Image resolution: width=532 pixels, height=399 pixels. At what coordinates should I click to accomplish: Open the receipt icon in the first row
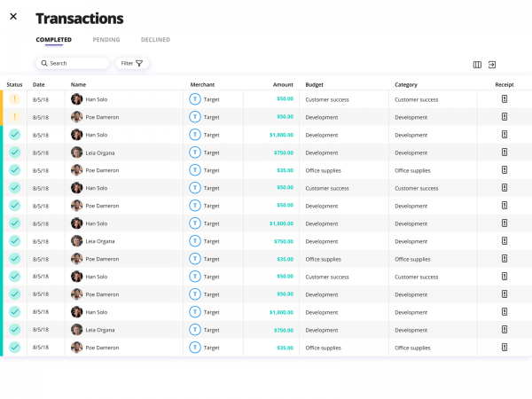click(505, 98)
